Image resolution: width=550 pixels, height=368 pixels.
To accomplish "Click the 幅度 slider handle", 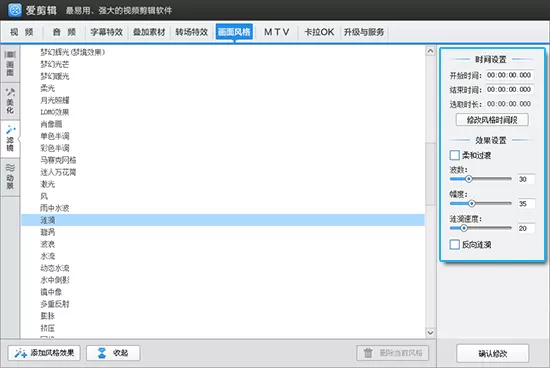I will coord(472,203).
